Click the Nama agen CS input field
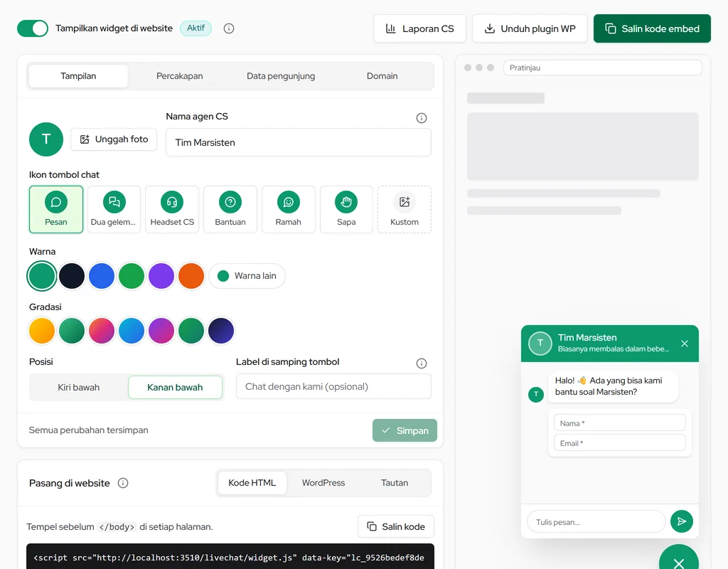 [x=298, y=142]
